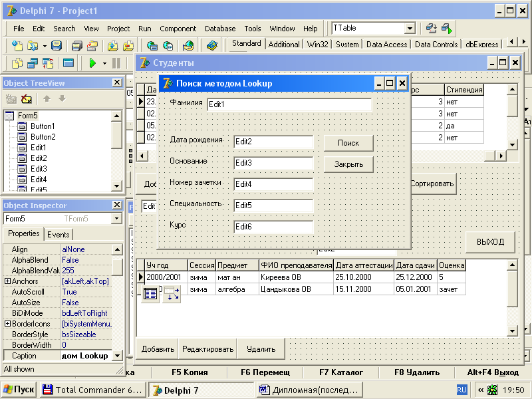Click the Добавить button at bottom

(x=158, y=348)
